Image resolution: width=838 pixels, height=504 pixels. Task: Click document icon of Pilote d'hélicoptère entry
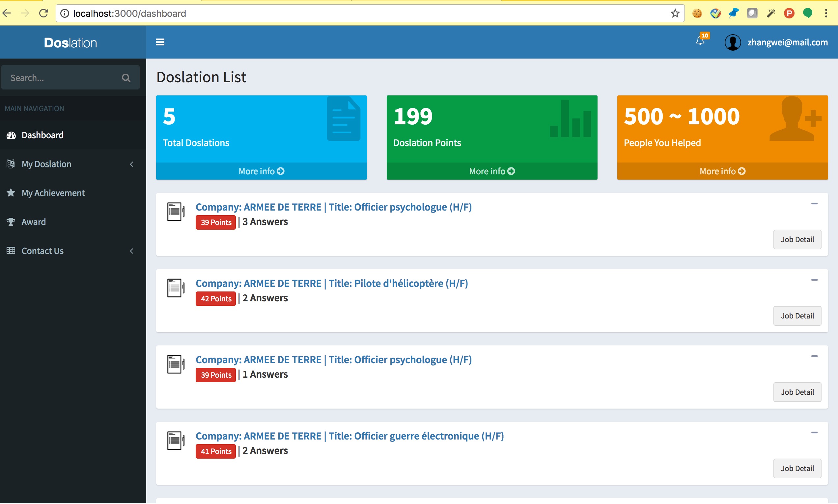pyautogui.click(x=176, y=288)
